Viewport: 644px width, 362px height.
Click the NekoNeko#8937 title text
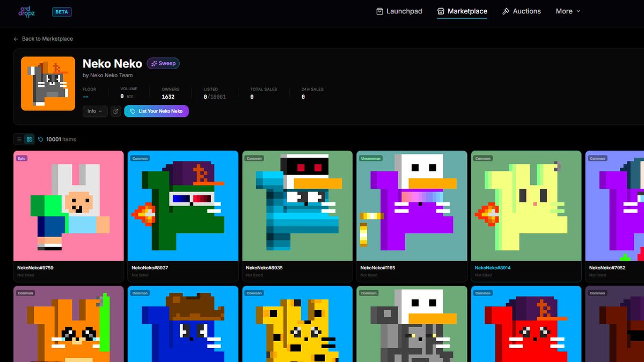tap(150, 268)
